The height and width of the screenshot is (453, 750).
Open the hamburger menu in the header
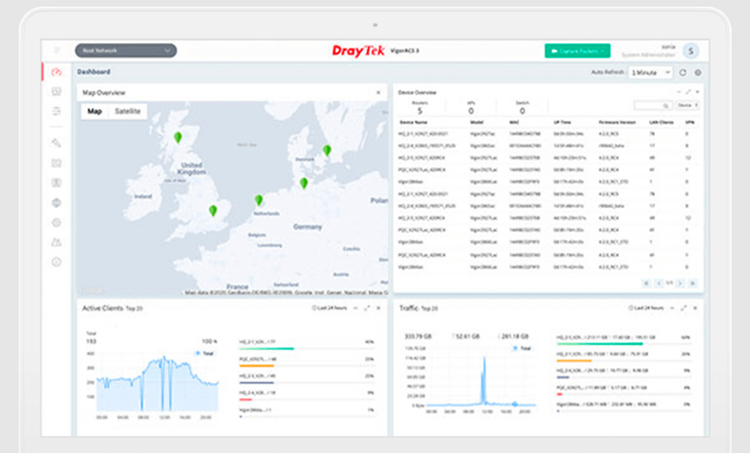[x=57, y=51]
